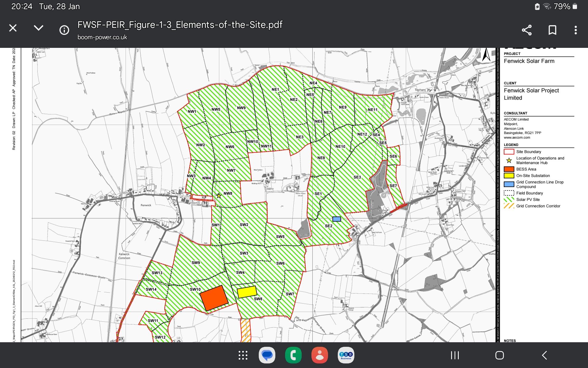The image size is (588, 368).
Task: Tap the yellow star Operations Hub marker on map
Action: (219, 196)
